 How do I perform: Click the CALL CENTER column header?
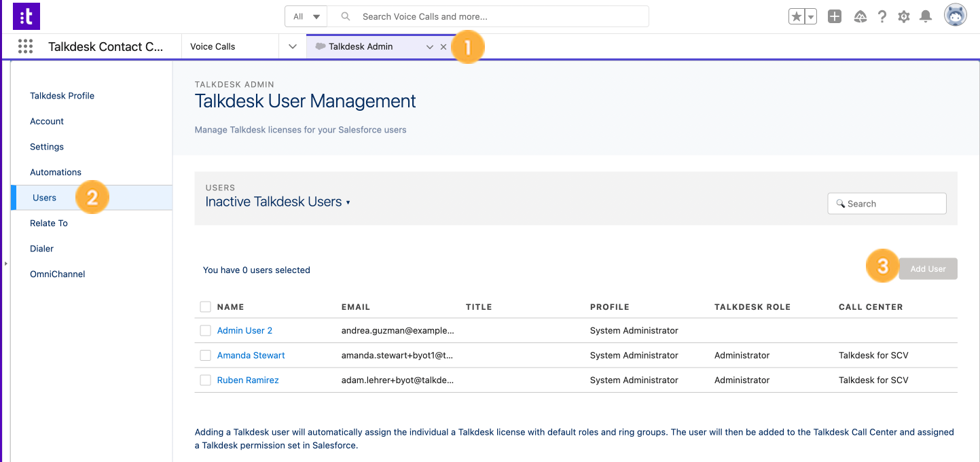(x=871, y=307)
